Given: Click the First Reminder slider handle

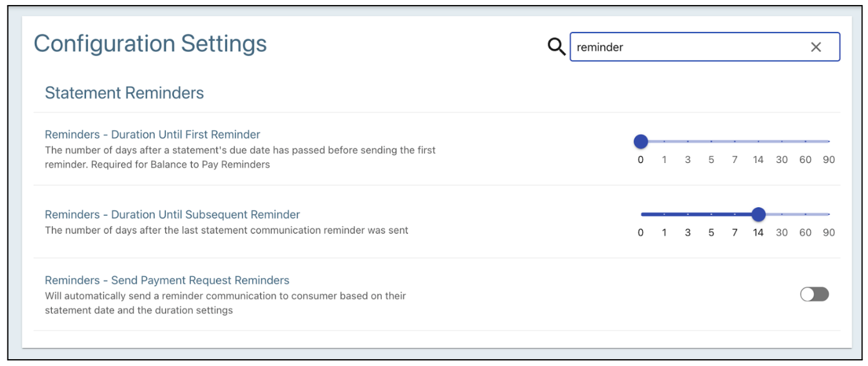Looking at the screenshot, I should (641, 142).
